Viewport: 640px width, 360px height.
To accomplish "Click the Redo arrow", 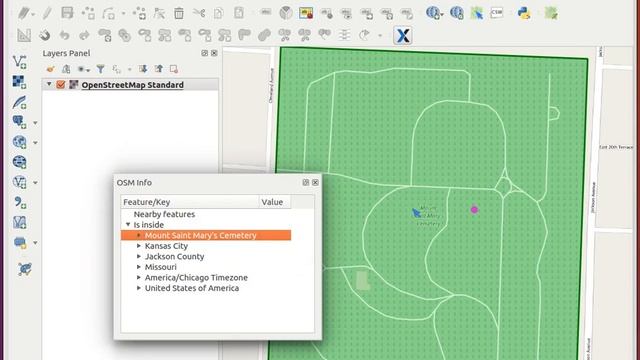I will [x=84, y=36].
